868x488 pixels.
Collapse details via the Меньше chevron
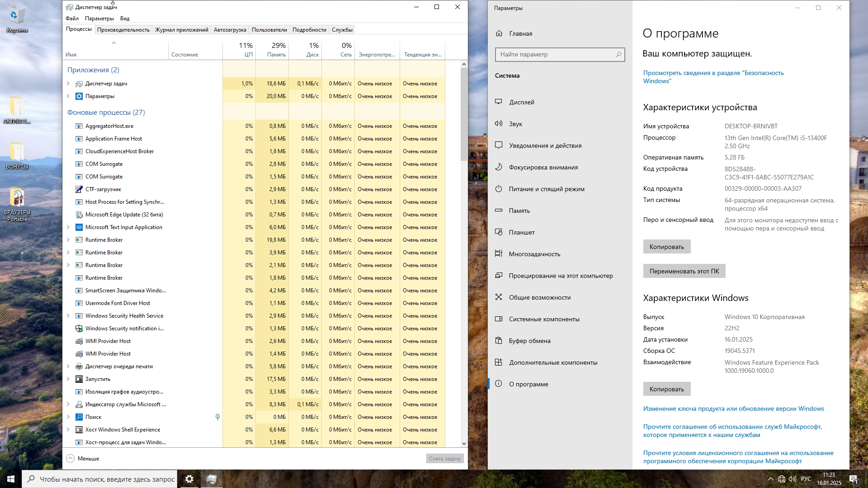71,458
